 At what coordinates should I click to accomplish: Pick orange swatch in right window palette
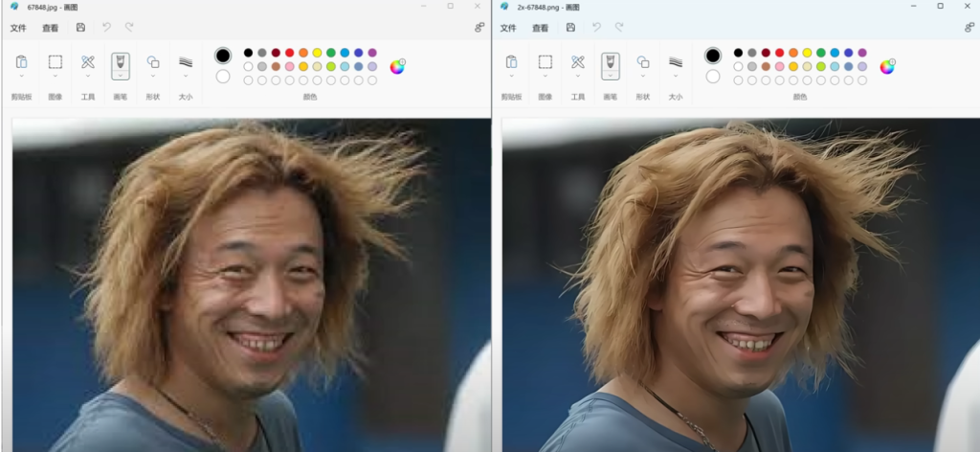point(793,53)
